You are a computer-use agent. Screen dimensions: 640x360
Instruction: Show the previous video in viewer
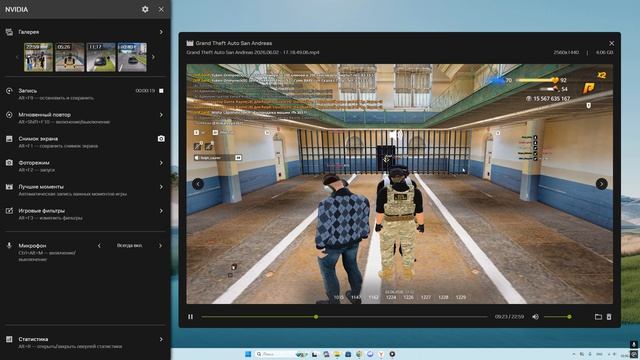pyautogui.click(x=198, y=184)
